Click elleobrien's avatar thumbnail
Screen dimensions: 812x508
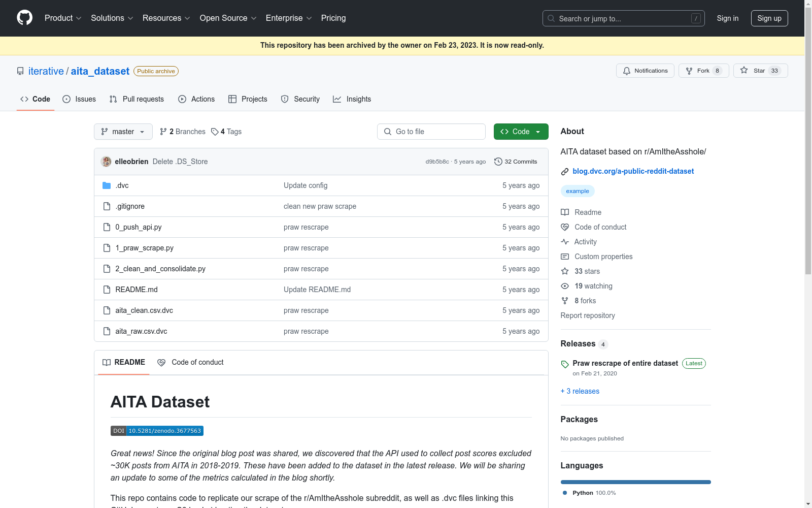point(106,162)
